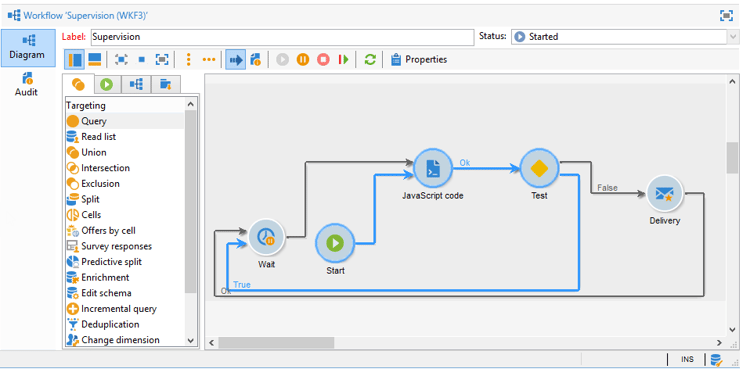Select the JavaScript code activity node
Image resolution: width=750 pixels, height=376 pixels.
[x=433, y=168]
